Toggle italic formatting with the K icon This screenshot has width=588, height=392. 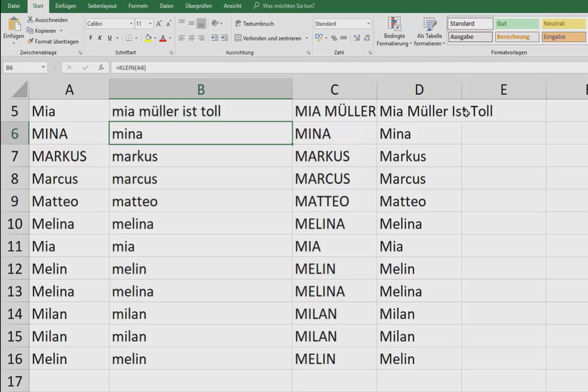point(99,37)
